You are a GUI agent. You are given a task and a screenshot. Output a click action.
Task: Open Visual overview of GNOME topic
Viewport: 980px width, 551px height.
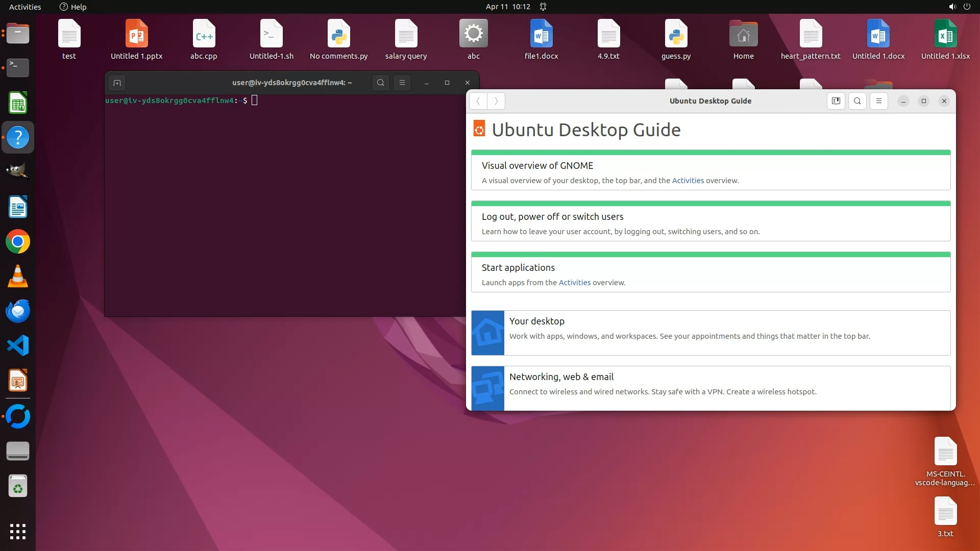(537, 166)
